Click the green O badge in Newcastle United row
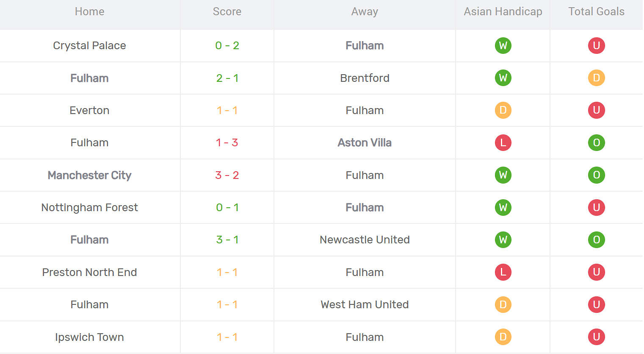The height and width of the screenshot is (354, 644). (x=596, y=240)
